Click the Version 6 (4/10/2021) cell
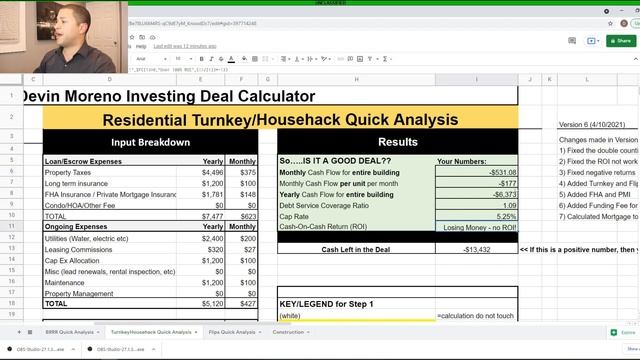 pyautogui.click(x=591, y=124)
